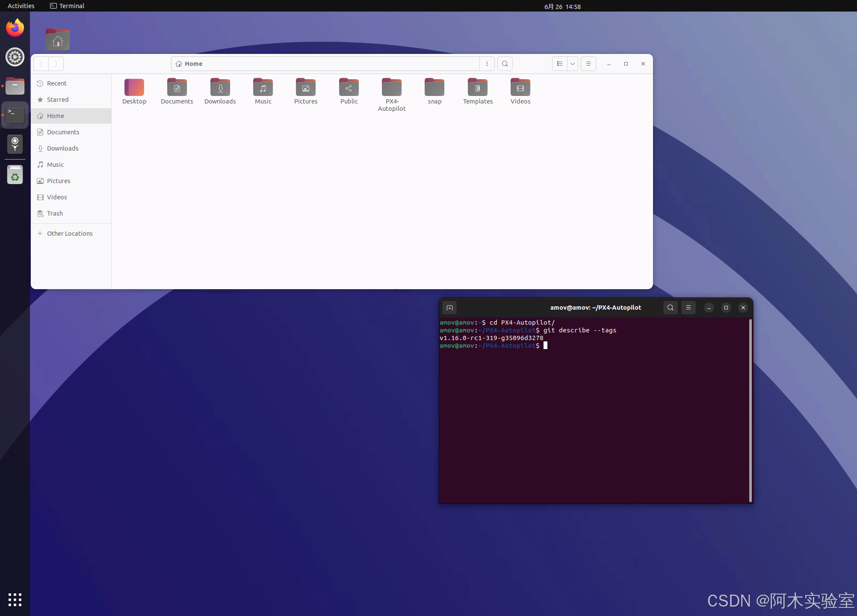The height and width of the screenshot is (616, 857).
Task: Expand view options dropdown in Files
Action: click(x=573, y=64)
